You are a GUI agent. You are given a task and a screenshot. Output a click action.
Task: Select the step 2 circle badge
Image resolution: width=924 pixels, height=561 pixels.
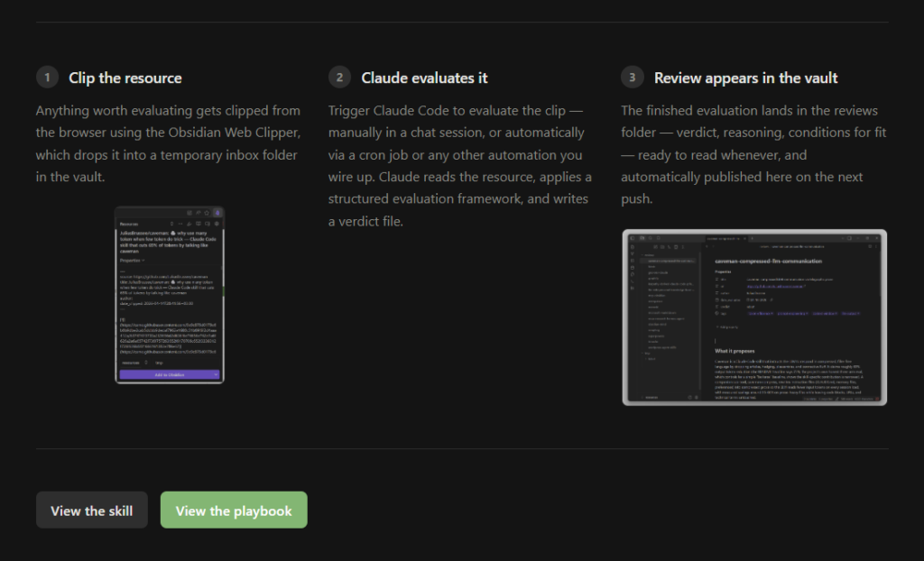pos(339,78)
